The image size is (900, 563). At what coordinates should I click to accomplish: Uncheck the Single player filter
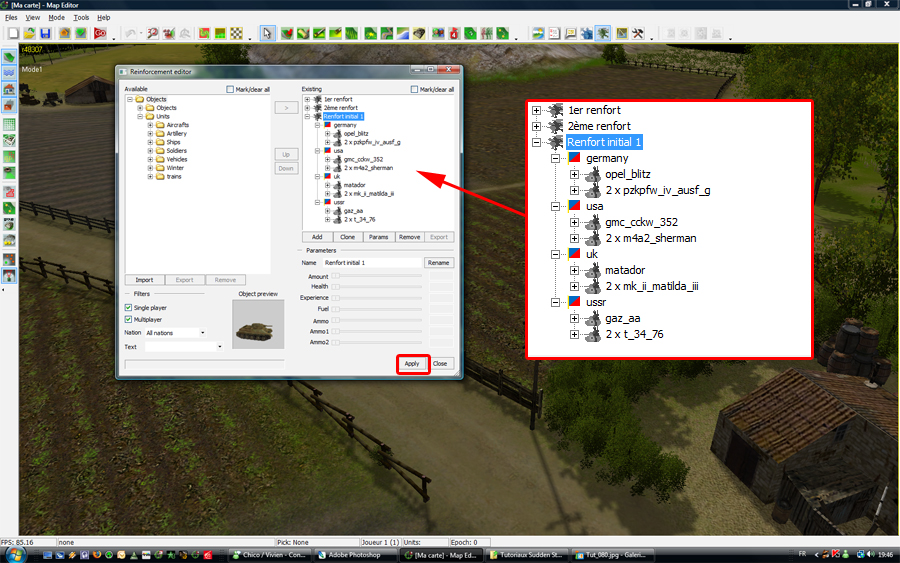point(128,308)
